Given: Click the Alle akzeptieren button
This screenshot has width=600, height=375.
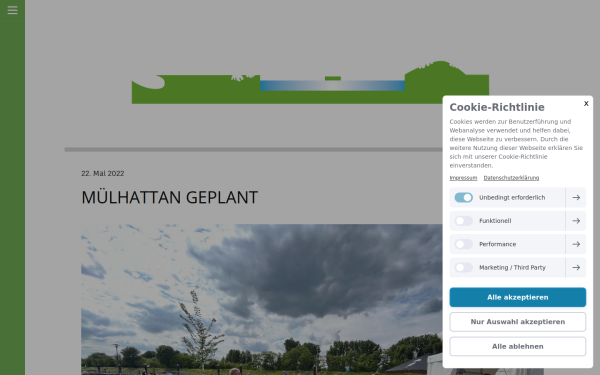Looking at the screenshot, I should coord(517,297).
